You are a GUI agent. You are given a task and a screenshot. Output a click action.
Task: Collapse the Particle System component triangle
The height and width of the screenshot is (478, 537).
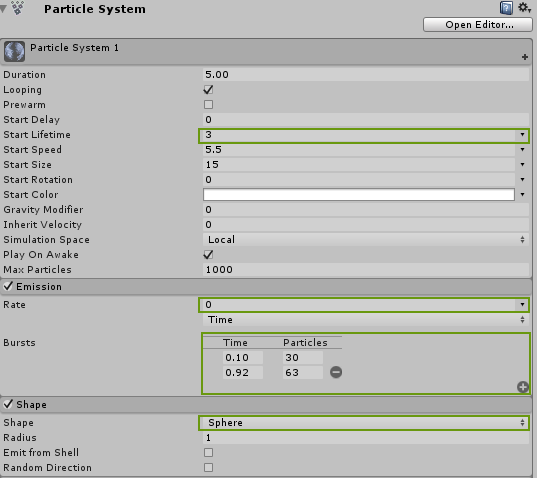point(3,9)
